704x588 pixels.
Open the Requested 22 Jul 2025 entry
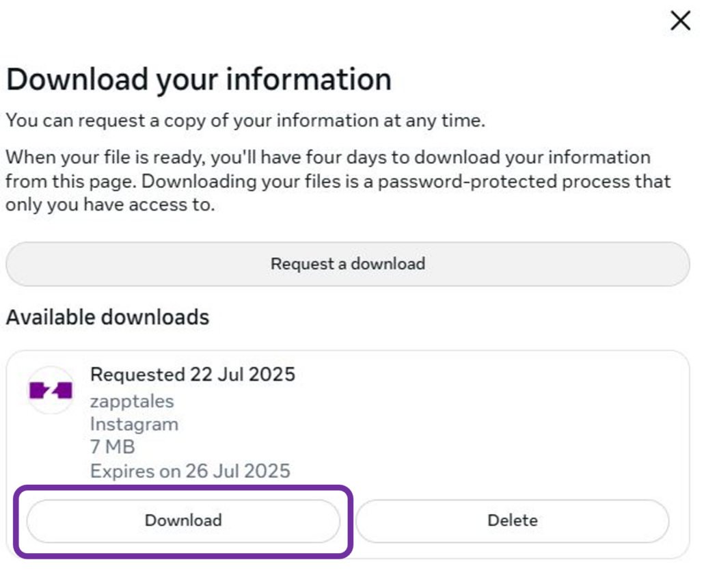click(x=193, y=375)
